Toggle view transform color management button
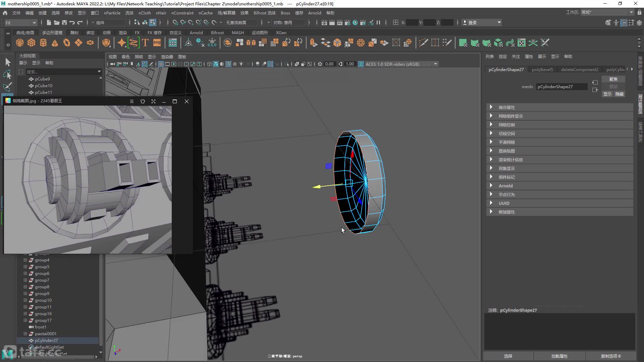Image resolution: width=644 pixels, height=362 pixels. tap(361, 64)
